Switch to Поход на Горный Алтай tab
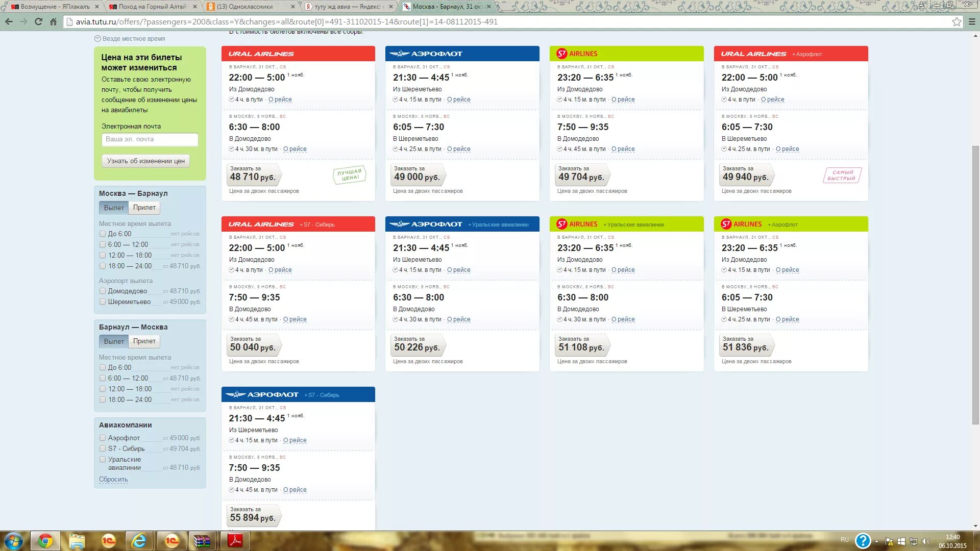Viewport: 980px width, 551px height. [152, 7]
